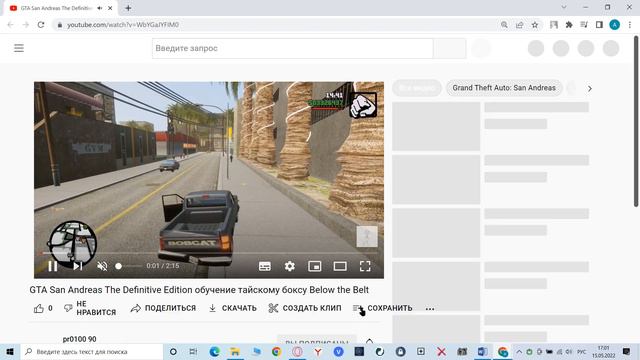
Task: Share the video via ПОДЕЛИТЬСЯ
Action: (x=163, y=308)
